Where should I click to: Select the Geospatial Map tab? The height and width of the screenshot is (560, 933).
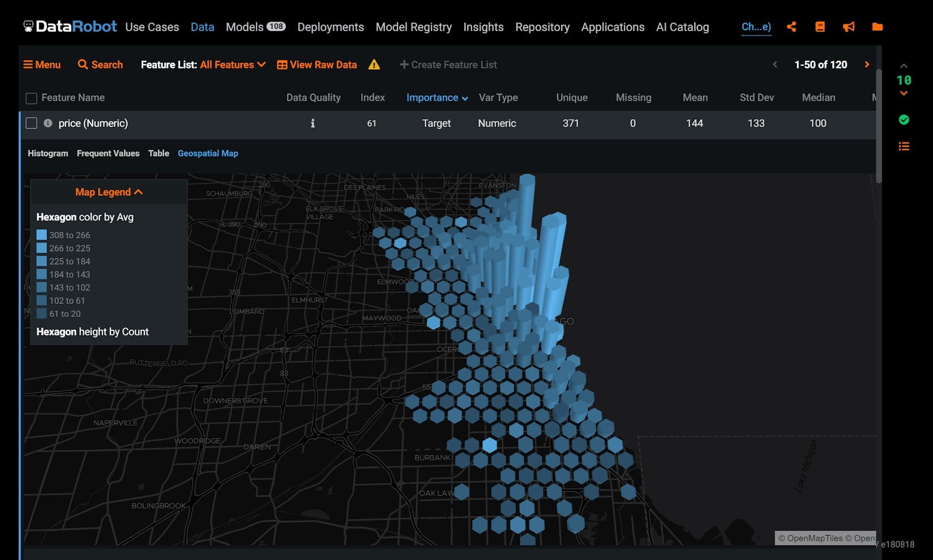(208, 153)
